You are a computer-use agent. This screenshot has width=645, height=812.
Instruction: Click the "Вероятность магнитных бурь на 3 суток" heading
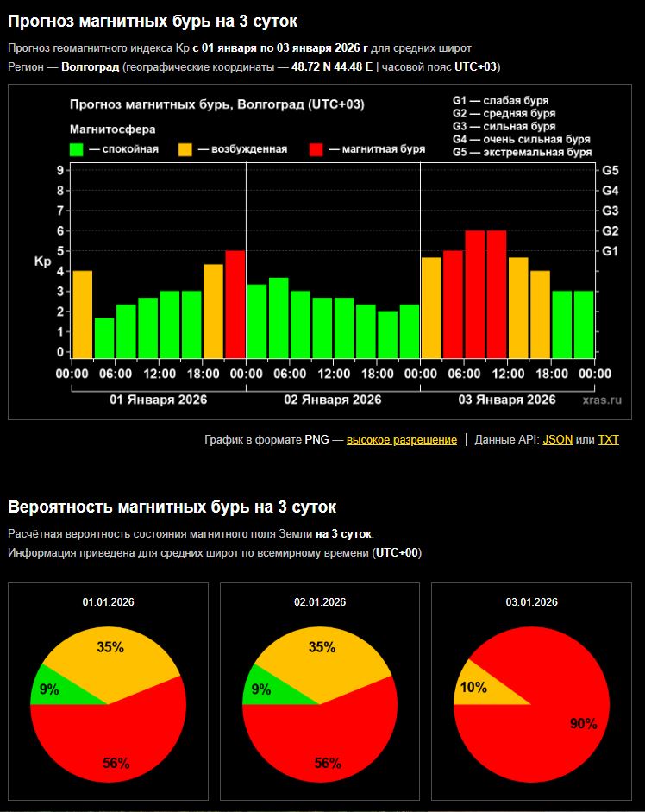(172, 507)
